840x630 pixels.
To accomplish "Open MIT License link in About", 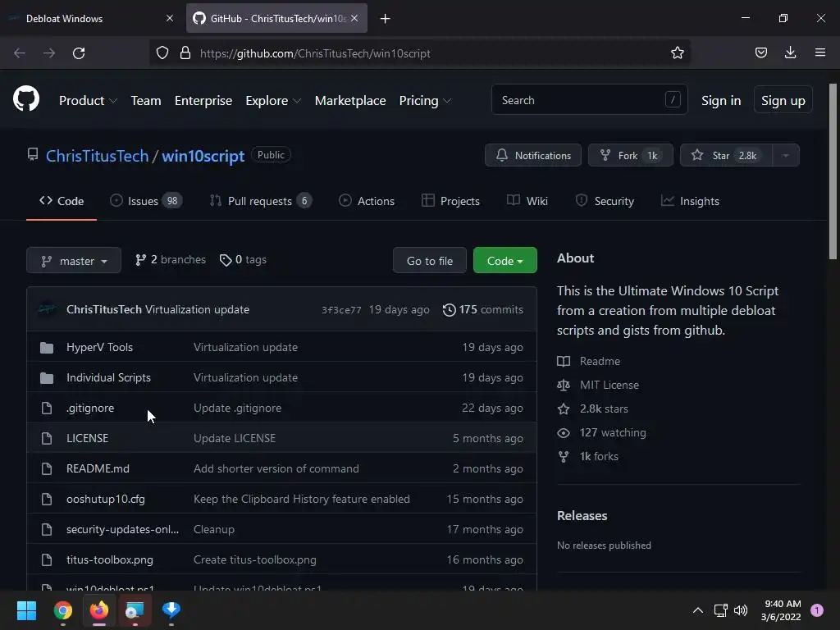I will coord(598,386).
